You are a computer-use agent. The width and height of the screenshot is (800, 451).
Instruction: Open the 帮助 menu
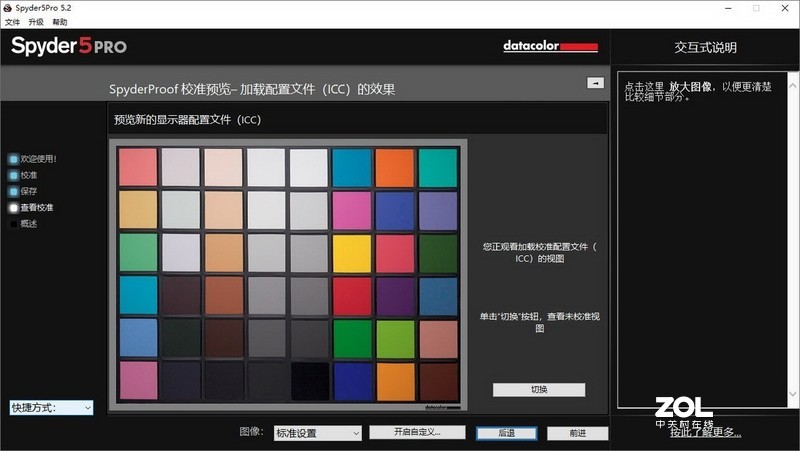tap(60, 22)
